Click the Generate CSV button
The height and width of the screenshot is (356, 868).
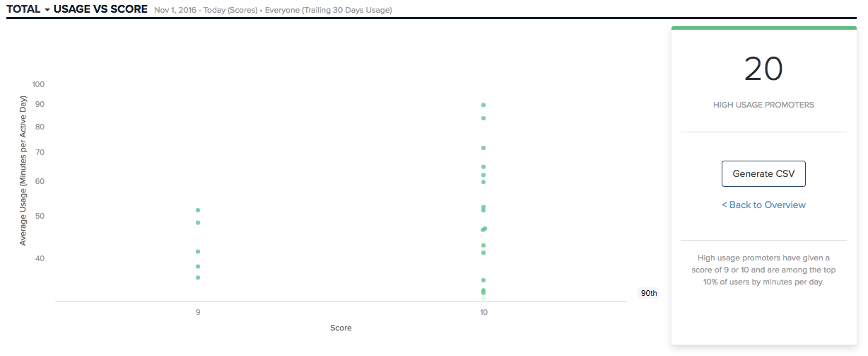(763, 173)
